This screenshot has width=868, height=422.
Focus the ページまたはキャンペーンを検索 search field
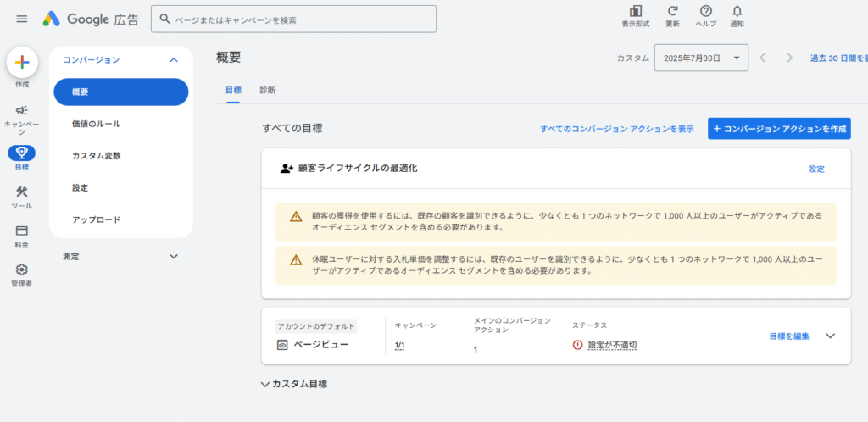(293, 19)
